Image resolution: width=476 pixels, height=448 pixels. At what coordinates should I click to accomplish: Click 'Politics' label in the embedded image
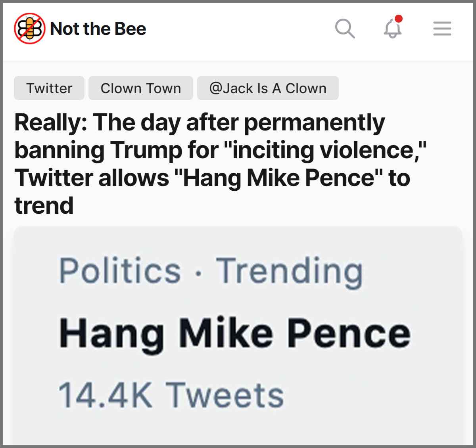pos(120,271)
